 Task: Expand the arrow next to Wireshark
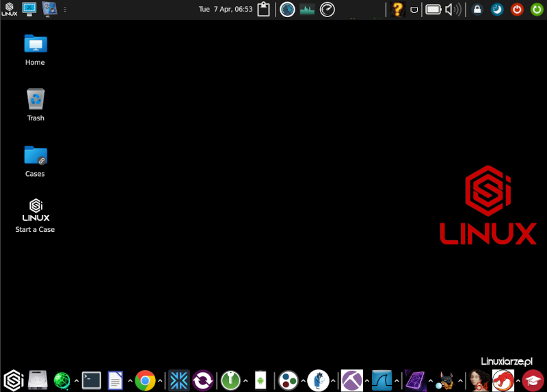click(397, 380)
